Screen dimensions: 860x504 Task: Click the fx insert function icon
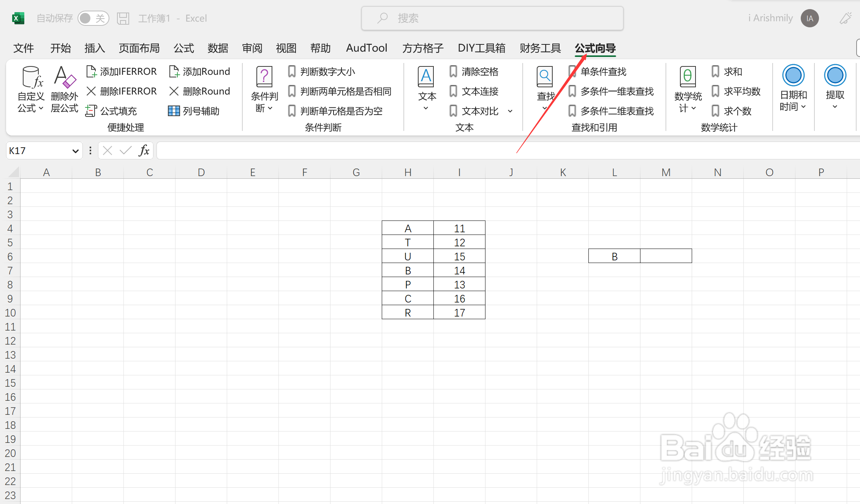point(144,151)
